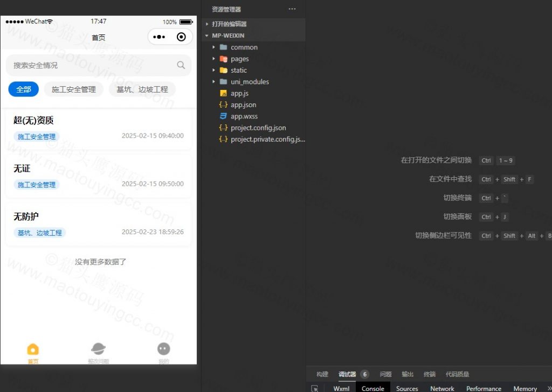Select the 施工安全管理 filter chip
Screen dimensions: 552x392
pyautogui.click(x=73, y=89)
